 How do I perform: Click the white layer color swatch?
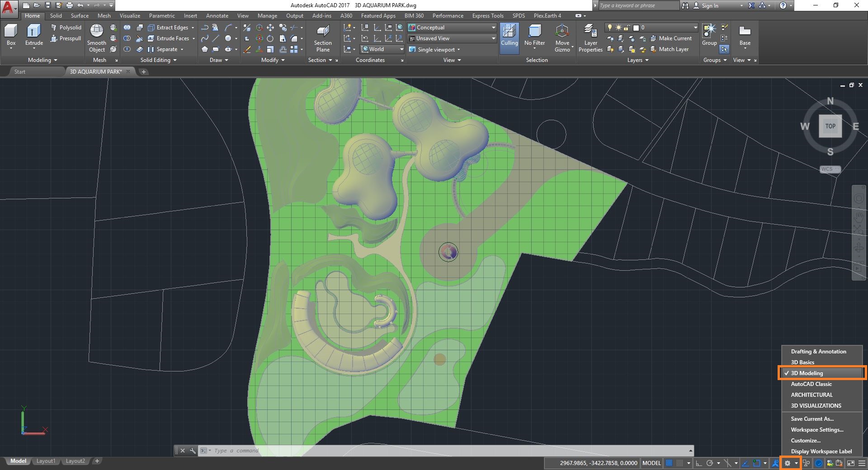coord(636,28)
